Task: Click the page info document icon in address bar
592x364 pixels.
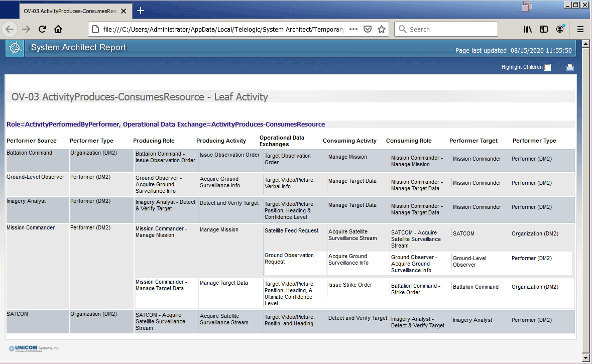Action: coord(95,29)
